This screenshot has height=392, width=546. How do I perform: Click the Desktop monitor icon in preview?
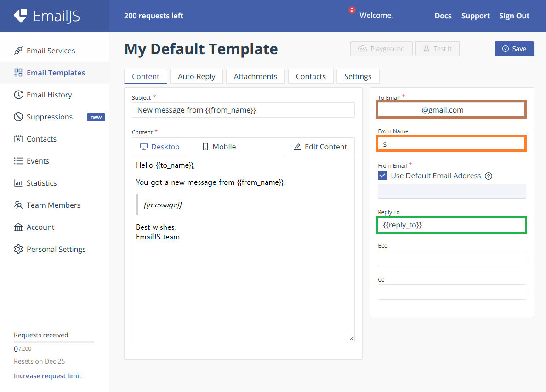[144, 147]
